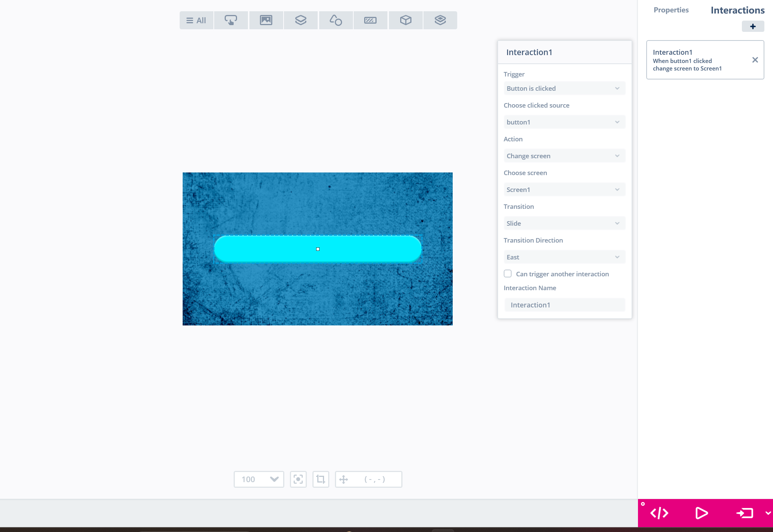The height and width of the screenshot is (532, 773).
Task: Select the image widget toolbar icon
Action: point(266,20)
